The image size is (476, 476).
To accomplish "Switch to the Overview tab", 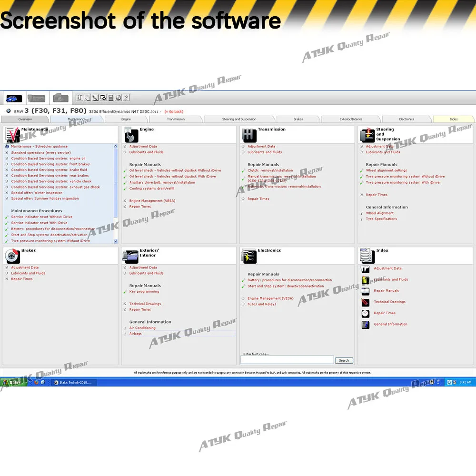I will click(x=25, y=119).
